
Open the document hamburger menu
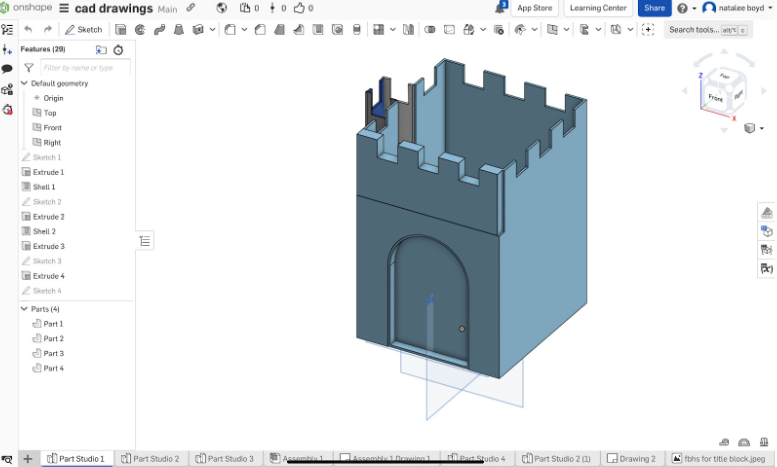point(64,8)
